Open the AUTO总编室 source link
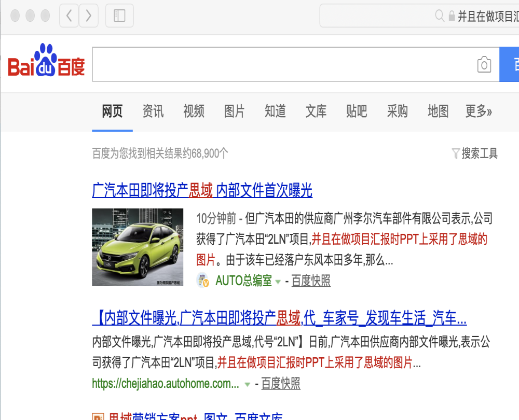519x420 pixels. click(x=243, y=281)
